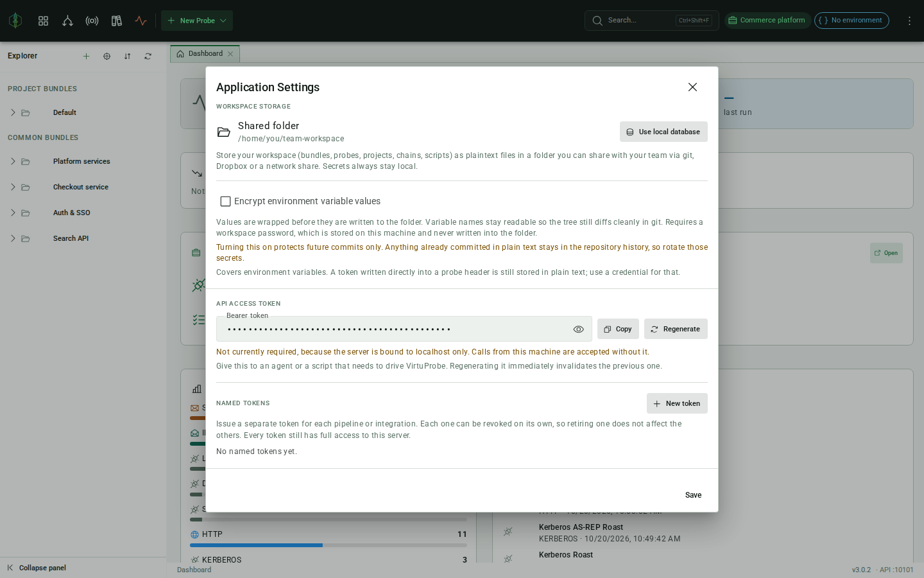Screen dimensions: 924x578
Task: Click Use local database button
Action: (x=663, y=132)
